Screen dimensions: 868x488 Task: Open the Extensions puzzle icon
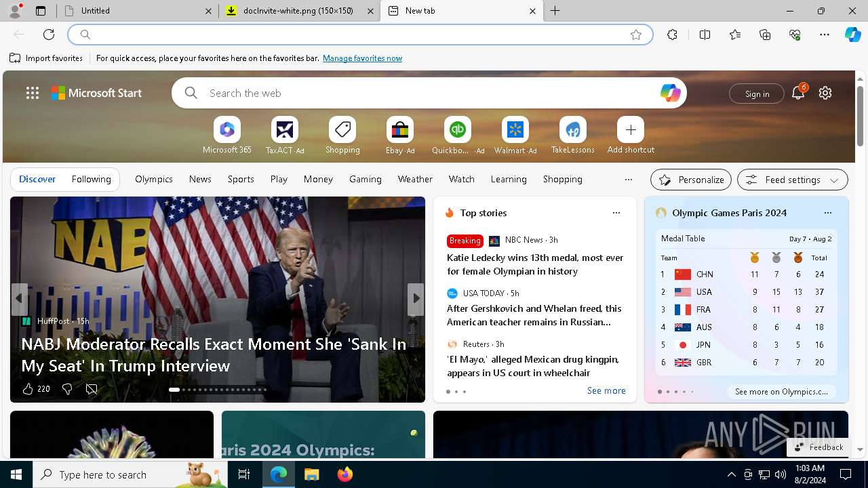672,35
